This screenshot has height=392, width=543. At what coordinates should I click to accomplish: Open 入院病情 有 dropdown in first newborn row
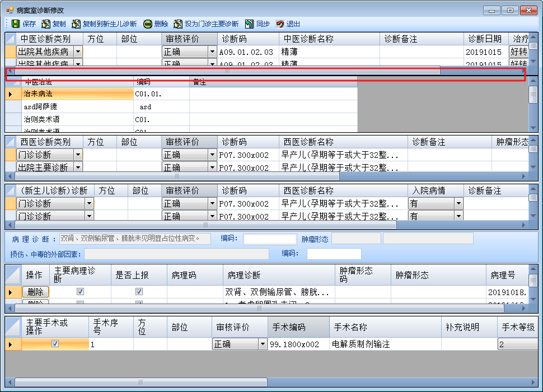click(x=459, y=203)
